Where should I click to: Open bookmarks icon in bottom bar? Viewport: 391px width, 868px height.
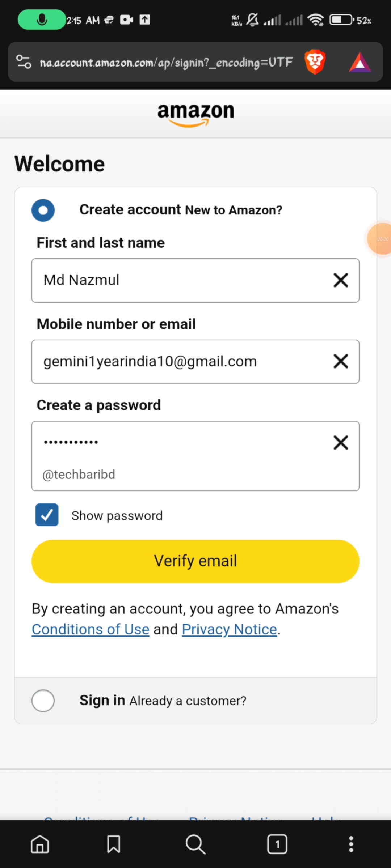point(114,844)
